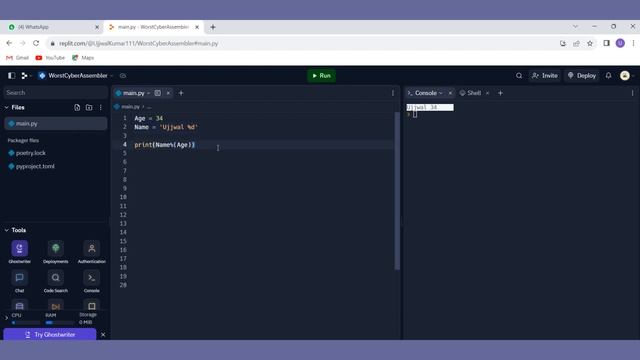This screenshot has width=640, height=360.
Task: Close the main.py editor tab
Action: (168, 93)
